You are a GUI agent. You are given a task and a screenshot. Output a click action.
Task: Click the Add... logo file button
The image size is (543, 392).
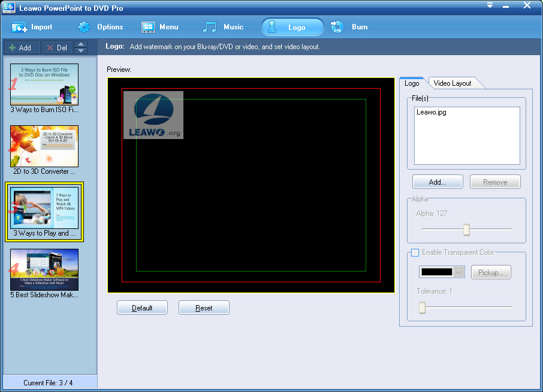(x=438, y=182)
